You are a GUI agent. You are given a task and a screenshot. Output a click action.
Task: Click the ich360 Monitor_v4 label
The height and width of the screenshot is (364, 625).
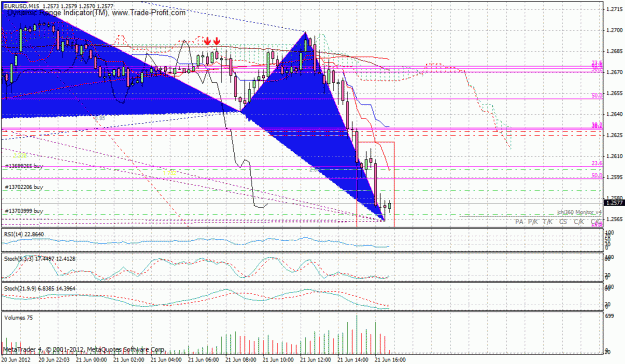coord(579,213)
